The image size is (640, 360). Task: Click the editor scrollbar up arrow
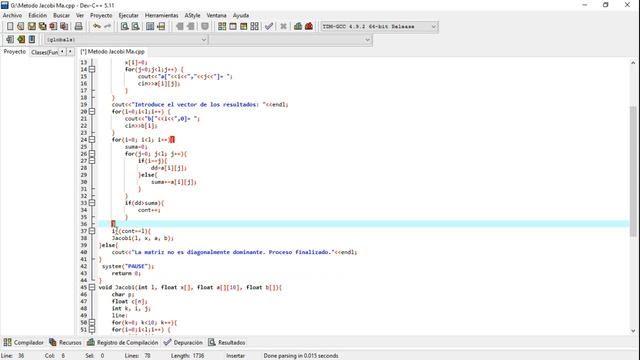click(633, 63)
